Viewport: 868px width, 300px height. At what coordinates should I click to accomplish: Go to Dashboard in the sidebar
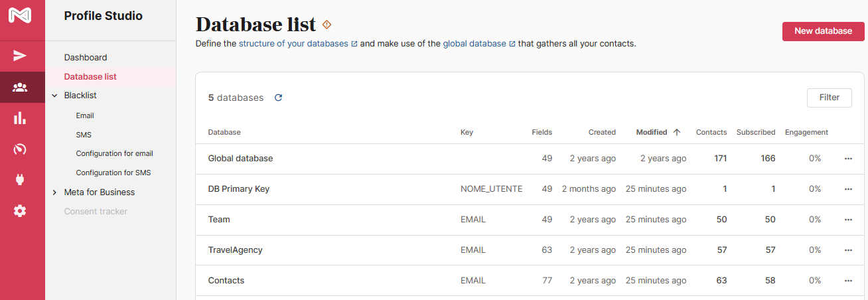[86, 58]
